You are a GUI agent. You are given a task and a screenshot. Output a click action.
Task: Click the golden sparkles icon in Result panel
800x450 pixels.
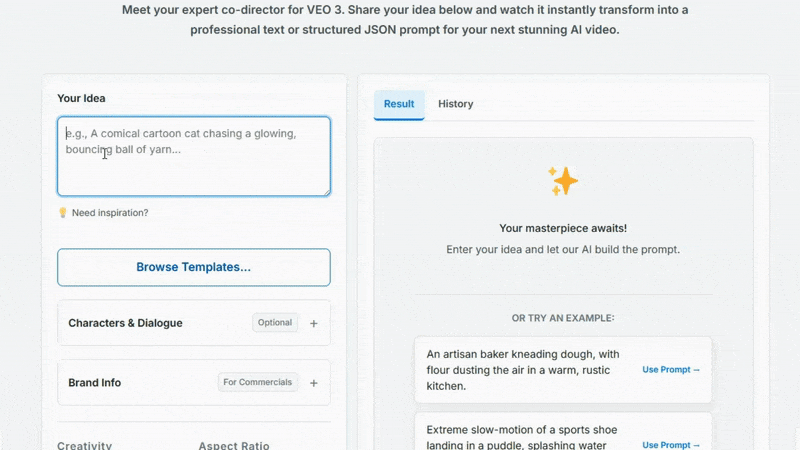coord(563,181)
